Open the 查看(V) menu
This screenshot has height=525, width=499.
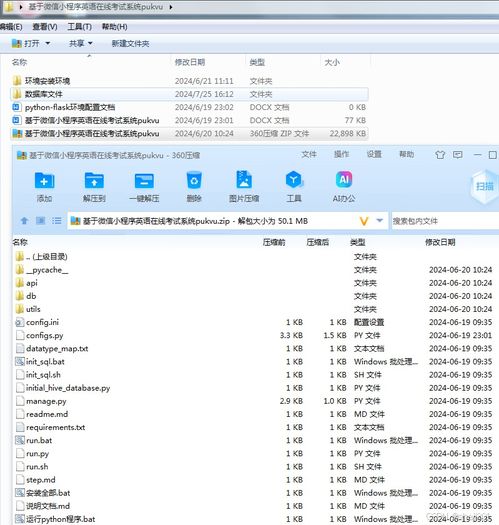pyautogui.click(x=45, y=27)
